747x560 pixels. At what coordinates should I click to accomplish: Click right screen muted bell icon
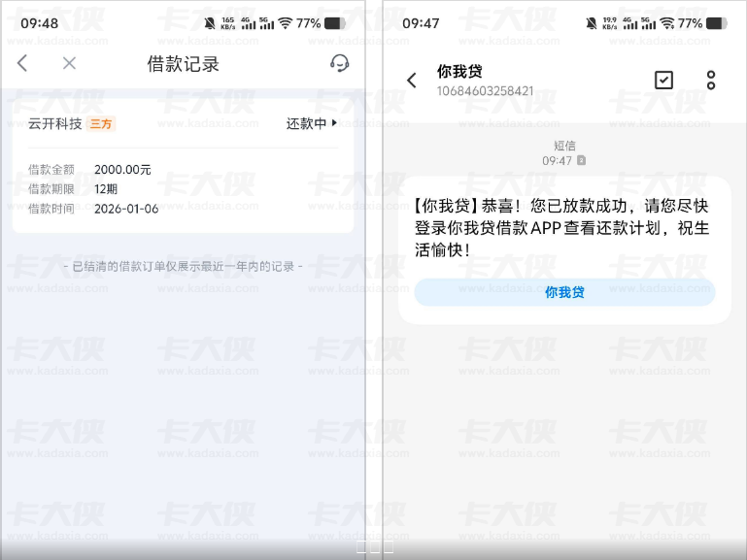(592, 23)
